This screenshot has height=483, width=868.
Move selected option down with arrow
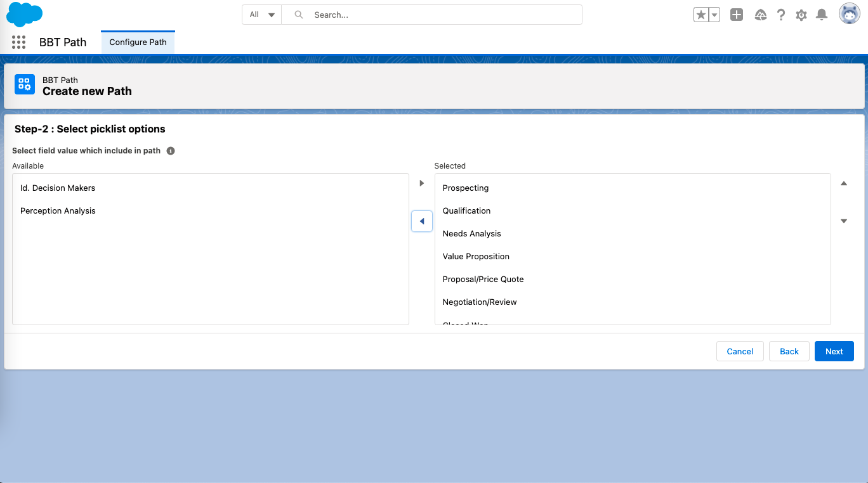coord(844,221)
